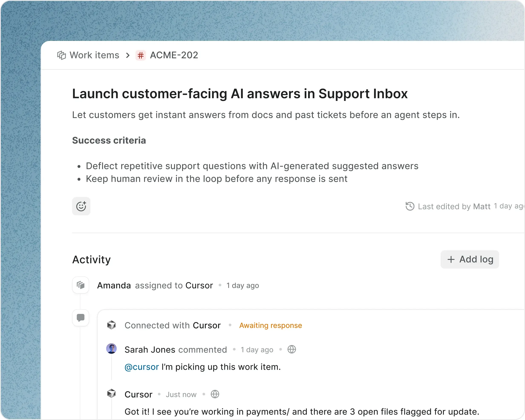Image resolution: width=525 pixels, height=420 pixels.
Task: Click Amanda's work item activity icon
Action: click(x=80, y=285)
